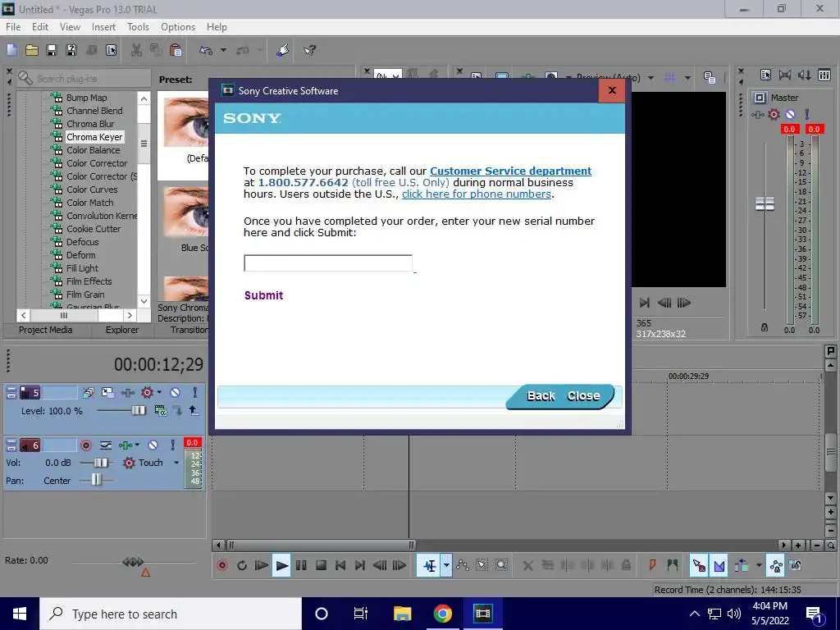
Task: Toggle Loop Playback in the transport bar
Action: click(242, 565)
